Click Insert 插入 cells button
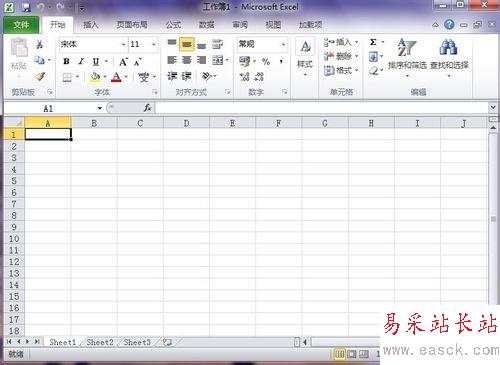Viewport: 500px width, 365px height. click(x=341, y=42)
